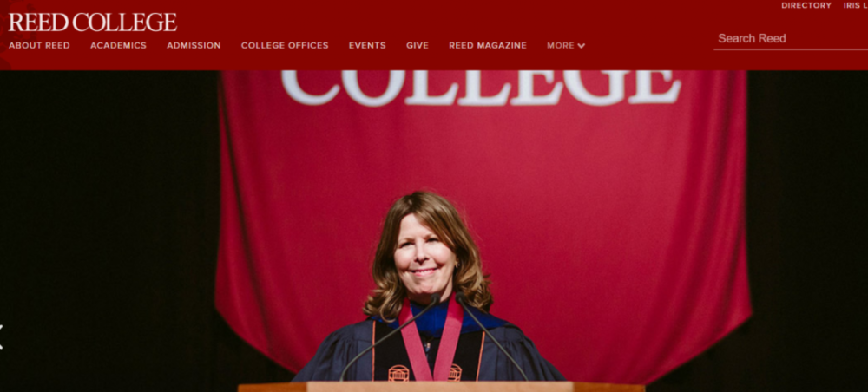868x392 pixels.
Task: Expand the More navigation menu
Action: [x=566, y=46]
